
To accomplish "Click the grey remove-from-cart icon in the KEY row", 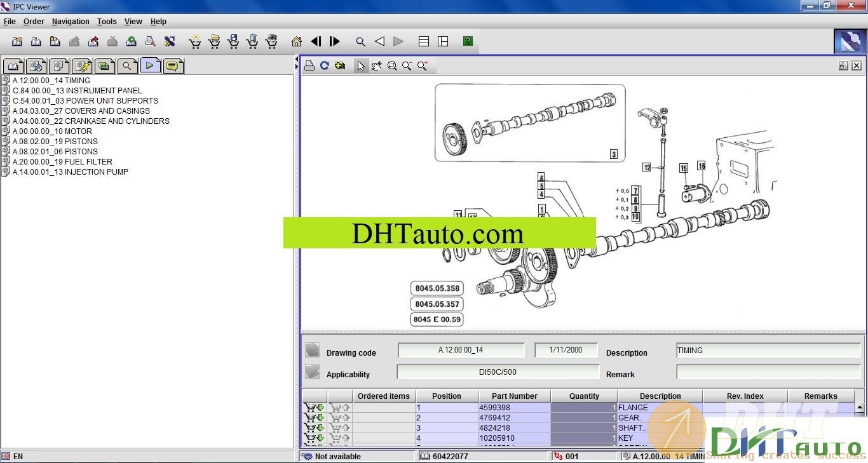I will pyautogui.click(x=340, y=438).
